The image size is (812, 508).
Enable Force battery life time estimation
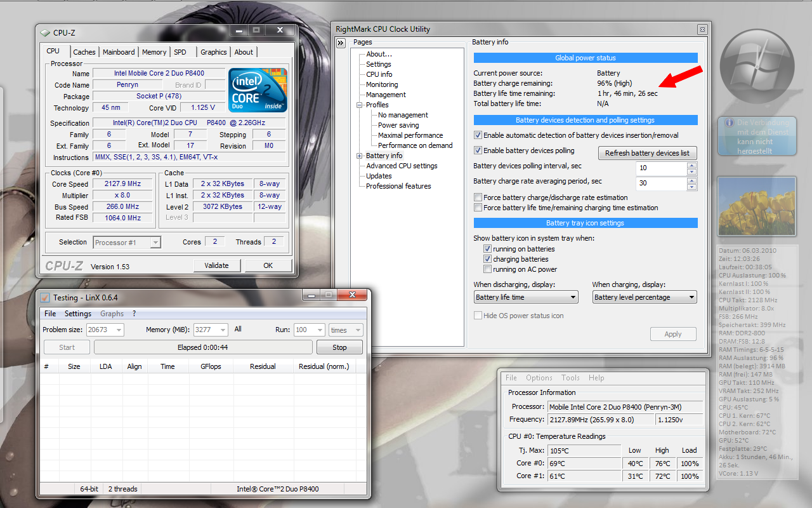[478, 208]
